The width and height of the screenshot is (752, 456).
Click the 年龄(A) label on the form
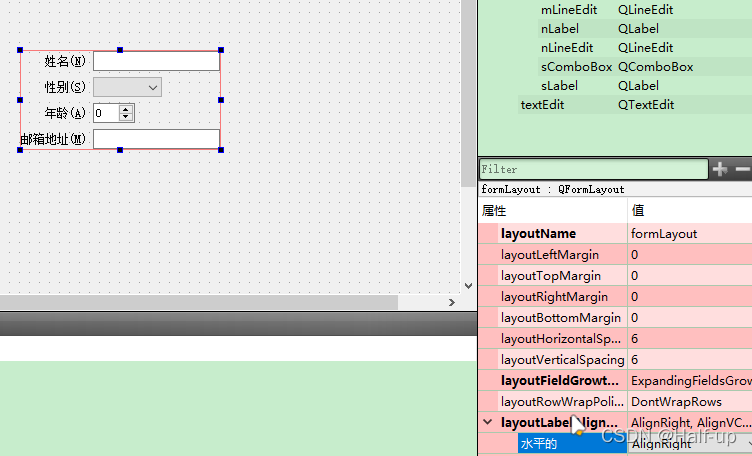(x=65, y=113)
